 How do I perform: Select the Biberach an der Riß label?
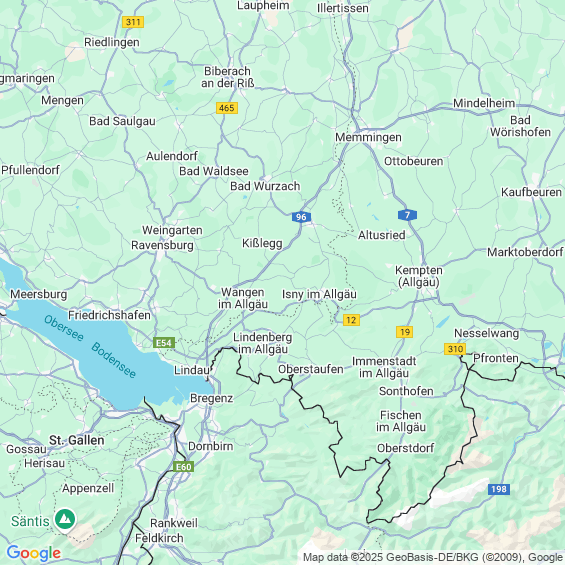[227, 77]
